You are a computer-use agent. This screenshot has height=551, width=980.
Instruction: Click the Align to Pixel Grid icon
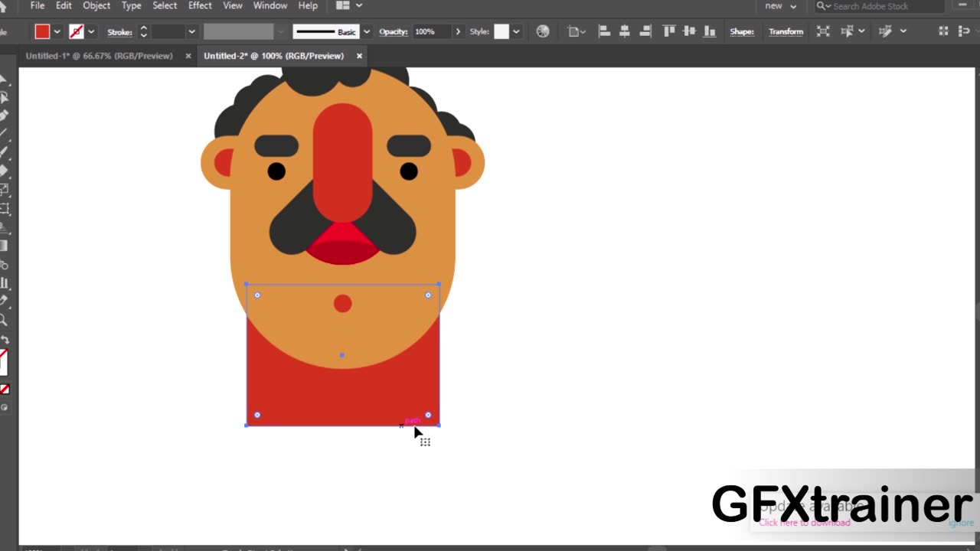(943, 31)
